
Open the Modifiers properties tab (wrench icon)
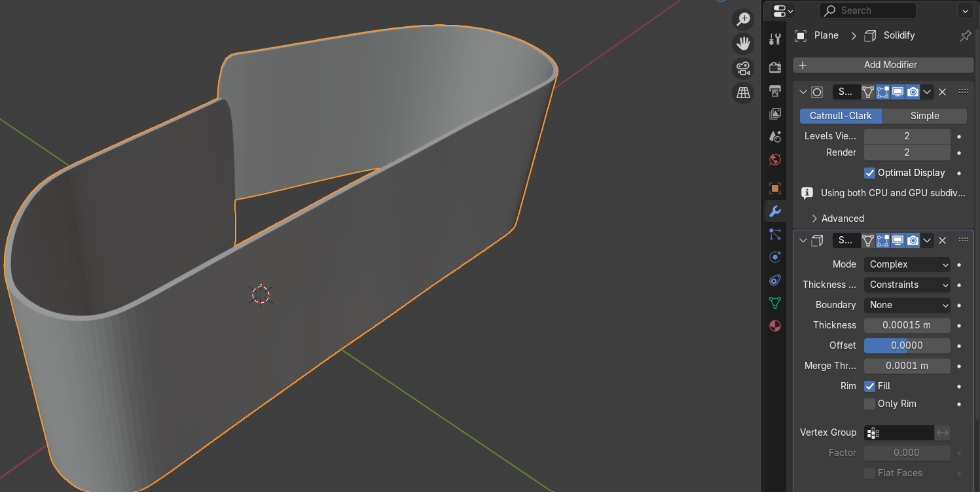(775, 211)
